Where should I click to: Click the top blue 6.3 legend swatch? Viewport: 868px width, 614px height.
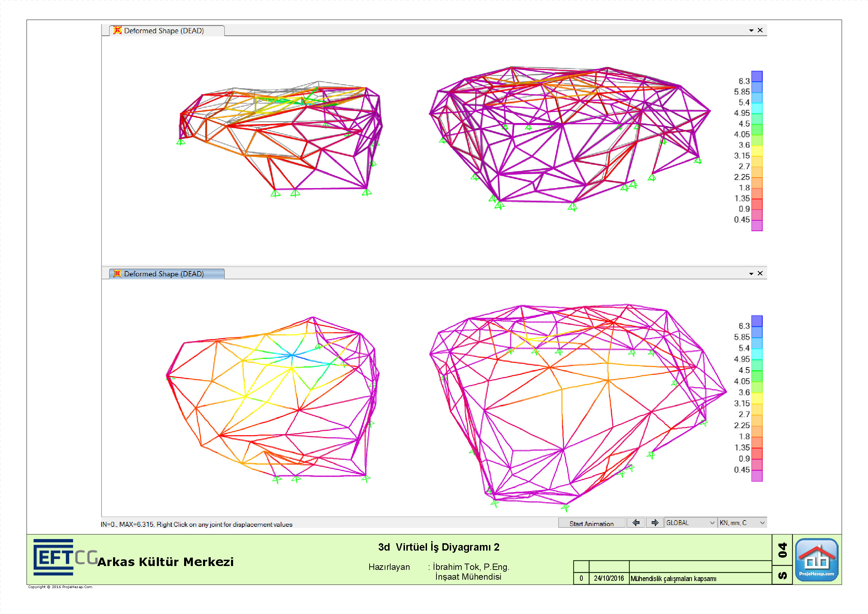[x=757, y=76]
